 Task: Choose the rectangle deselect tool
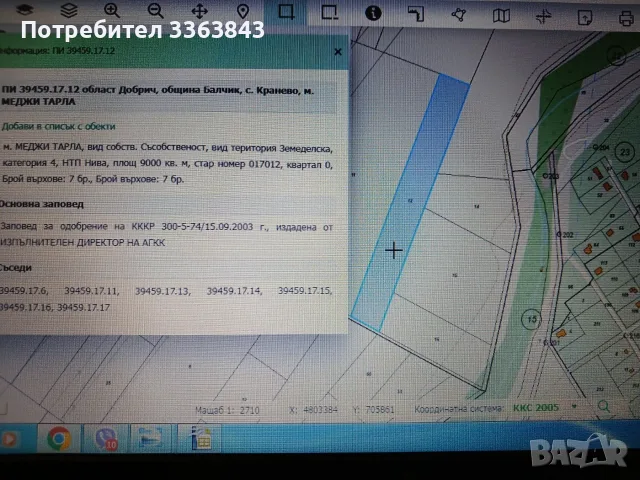click(x=330, y=13)
